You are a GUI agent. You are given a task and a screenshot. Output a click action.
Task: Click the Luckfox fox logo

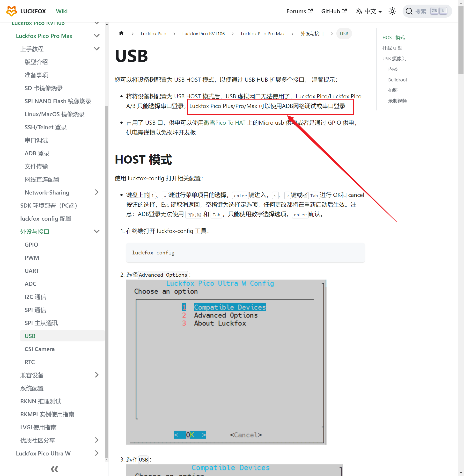[x=11, y=11]
